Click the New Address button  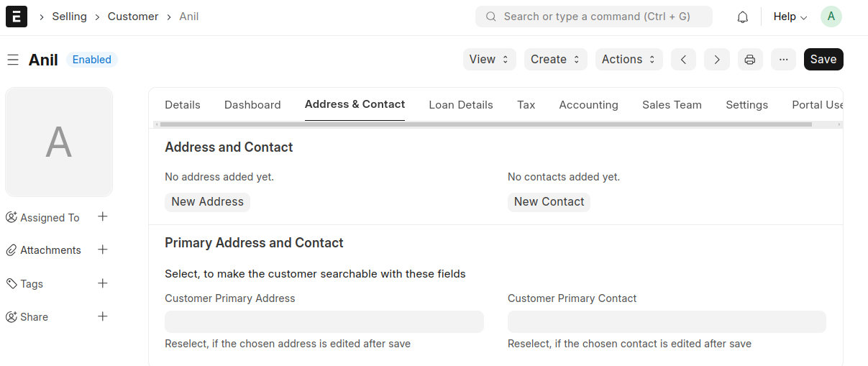tap(207, 202)
